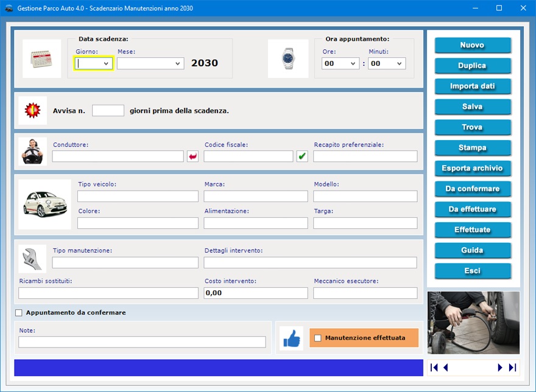Screen dimensions: 536x392
Task: Click the wrench maintenance icon
Action: (x=32, y=259)
